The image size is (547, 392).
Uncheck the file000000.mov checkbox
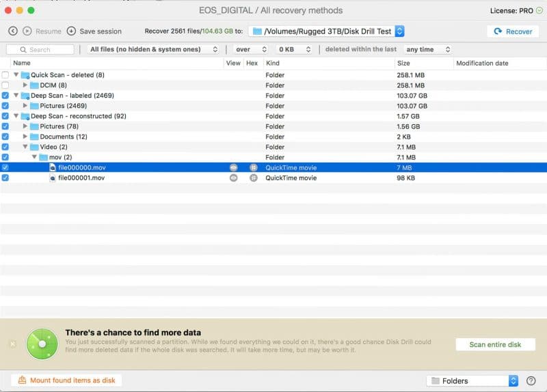click(x=5, y=167)
